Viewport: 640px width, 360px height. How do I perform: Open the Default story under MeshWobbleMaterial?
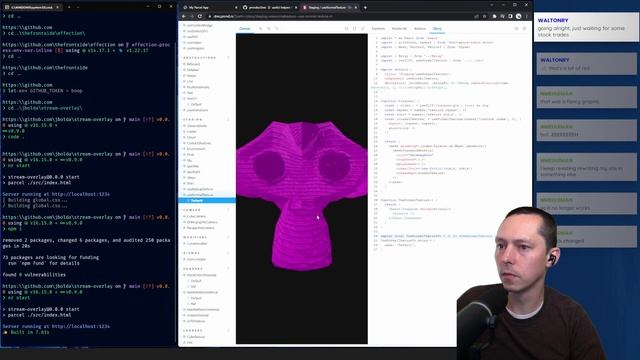click(196, 298)
